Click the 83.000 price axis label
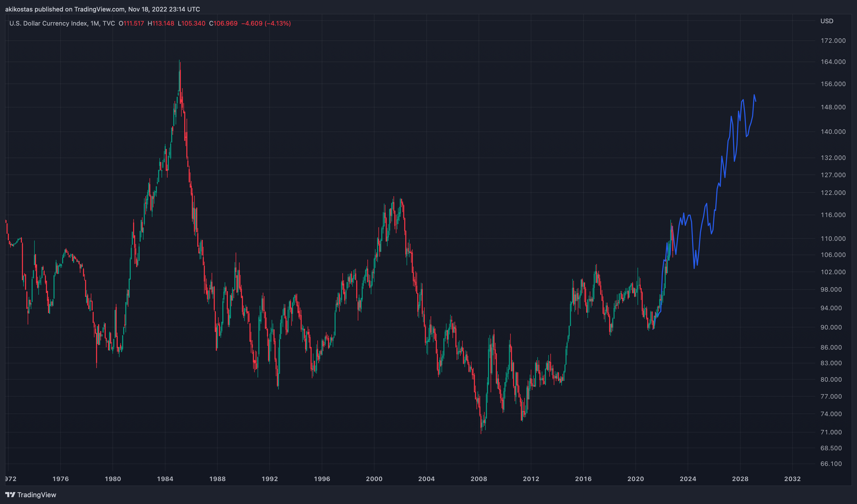 click(x=831, y=363)
